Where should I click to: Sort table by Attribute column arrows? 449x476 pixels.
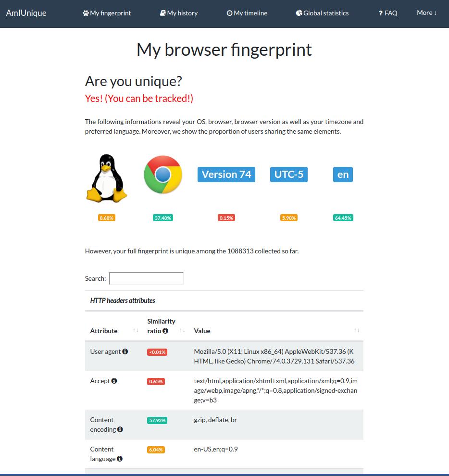[x=136, y=330]
